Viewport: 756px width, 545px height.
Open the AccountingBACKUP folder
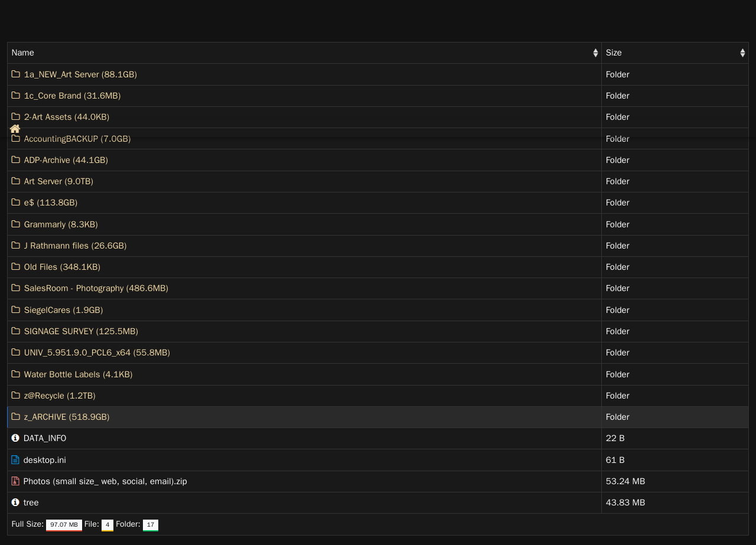[77, 139]
